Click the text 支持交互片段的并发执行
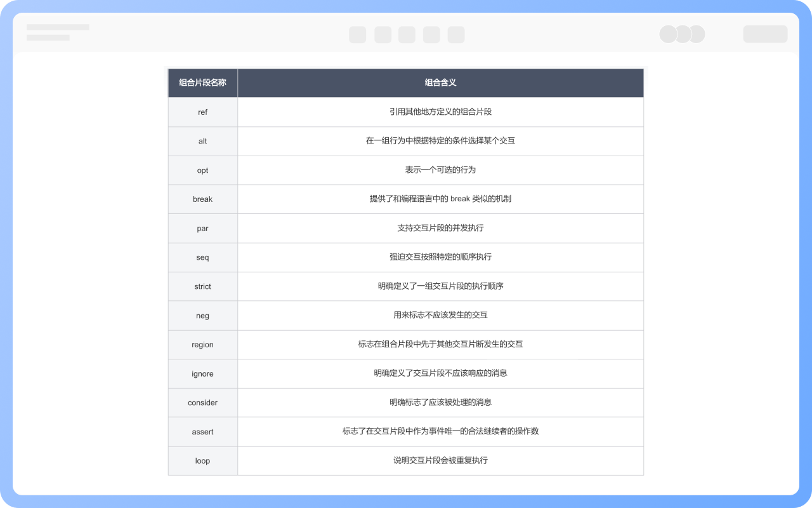 tap(440, 228)
